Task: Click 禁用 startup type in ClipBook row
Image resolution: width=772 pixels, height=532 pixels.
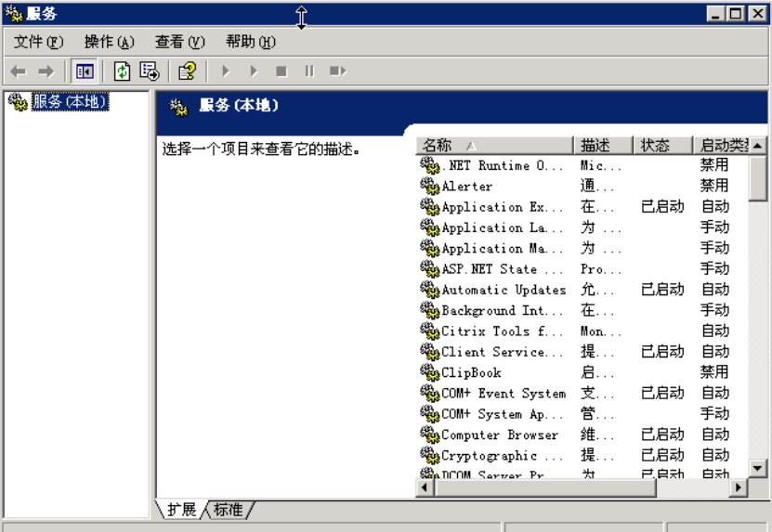Action: point(714,372)
